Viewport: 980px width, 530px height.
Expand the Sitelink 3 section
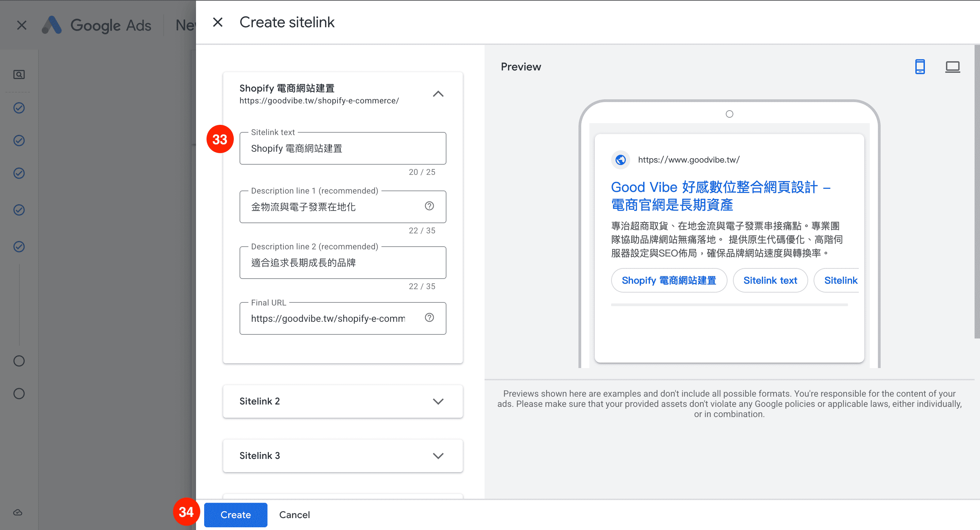click(343, 456)
